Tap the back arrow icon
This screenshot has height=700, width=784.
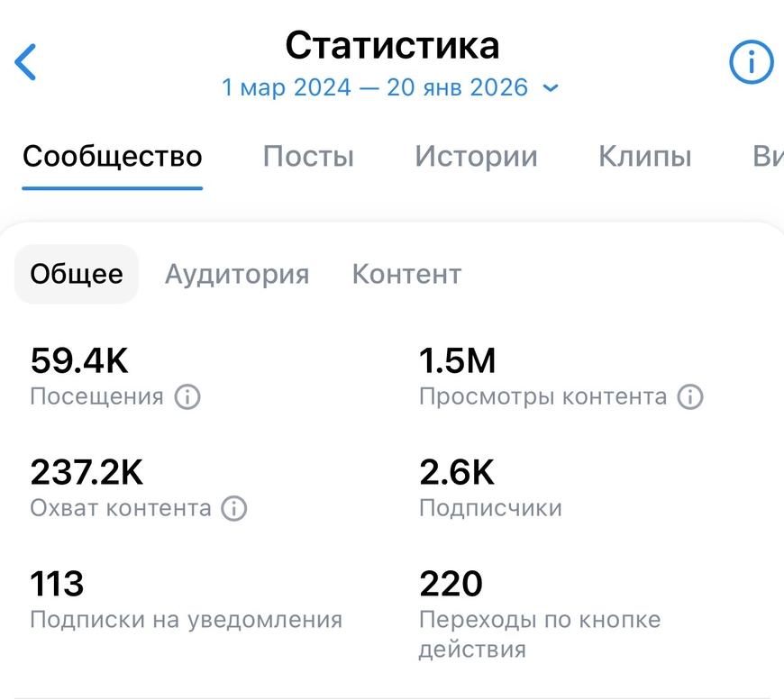[26, 63]
